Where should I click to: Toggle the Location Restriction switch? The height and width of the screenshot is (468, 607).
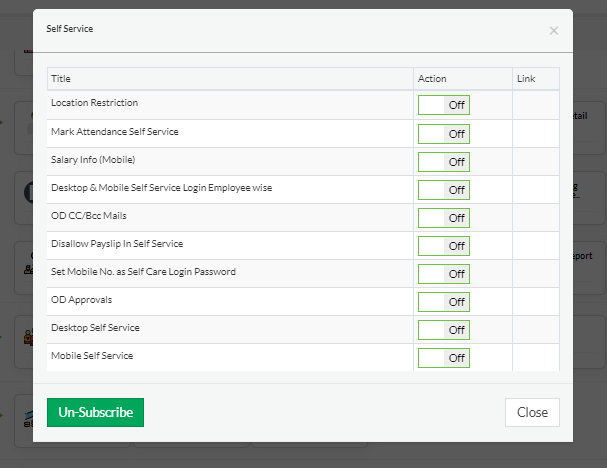(x=444, y=105)
